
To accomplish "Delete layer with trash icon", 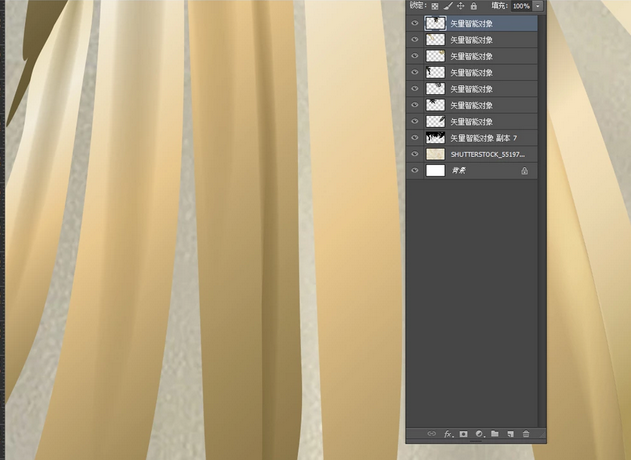I will point(526,434).
